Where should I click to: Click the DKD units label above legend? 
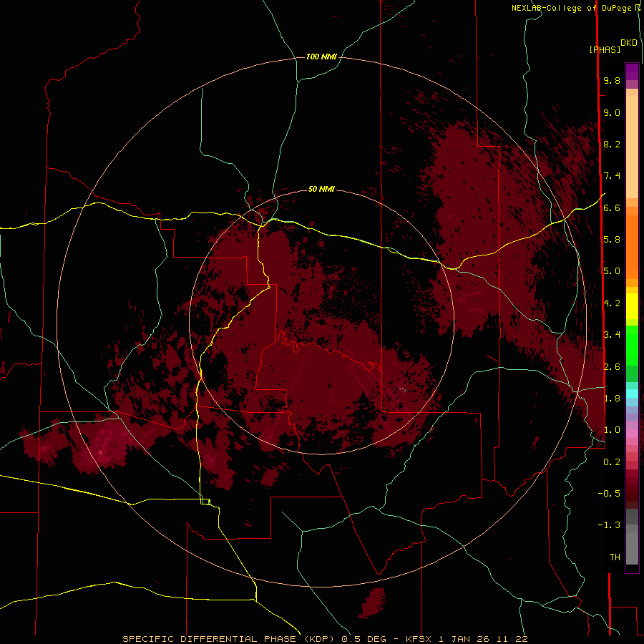628,43
